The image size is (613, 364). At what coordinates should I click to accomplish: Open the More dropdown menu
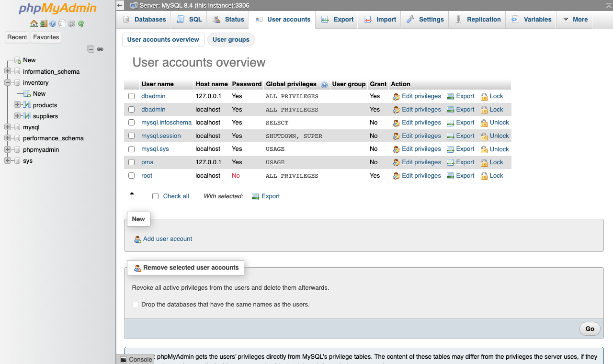coord(574,20)
